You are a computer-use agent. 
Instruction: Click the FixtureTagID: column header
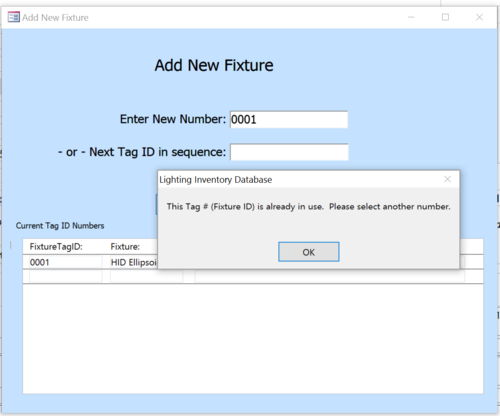[x=56, y=247]
